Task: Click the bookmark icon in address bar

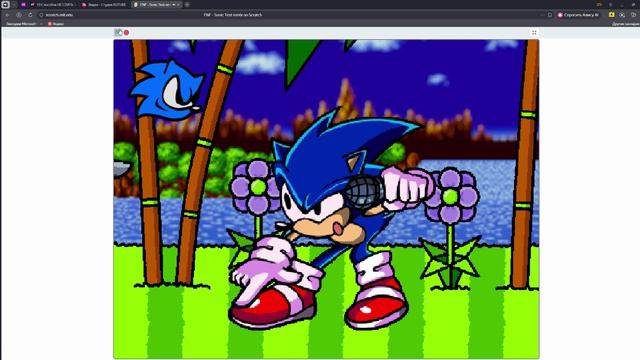Action: (550, 15)
